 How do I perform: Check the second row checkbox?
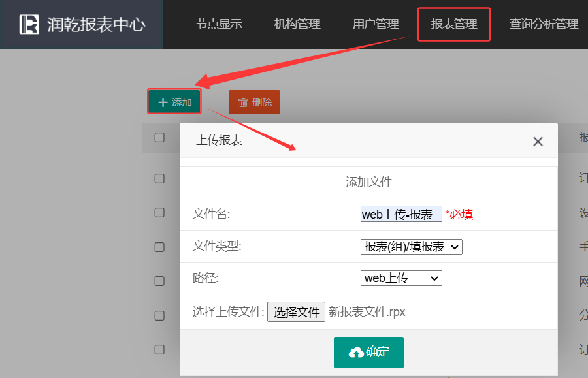pyautogui.click(x=159, y=212)
